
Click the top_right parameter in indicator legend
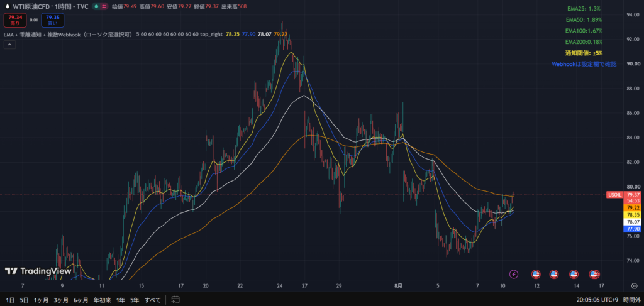click(x=211, y=35)
